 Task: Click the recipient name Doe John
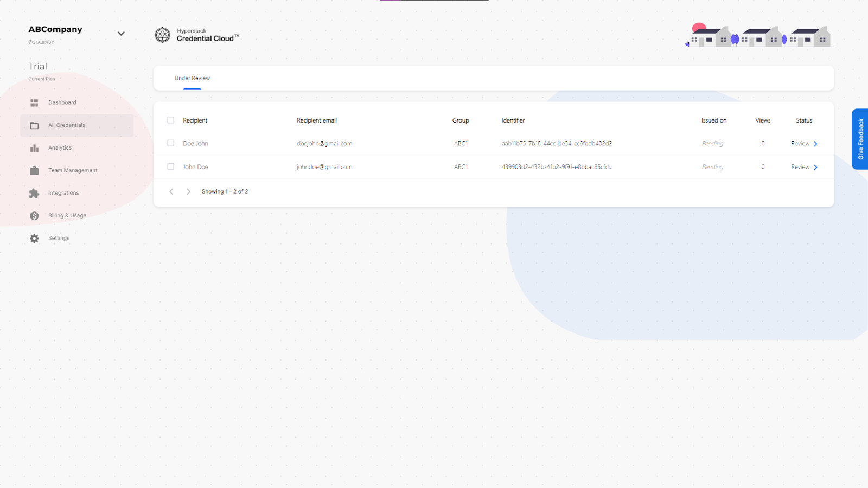tap(196, 144)
